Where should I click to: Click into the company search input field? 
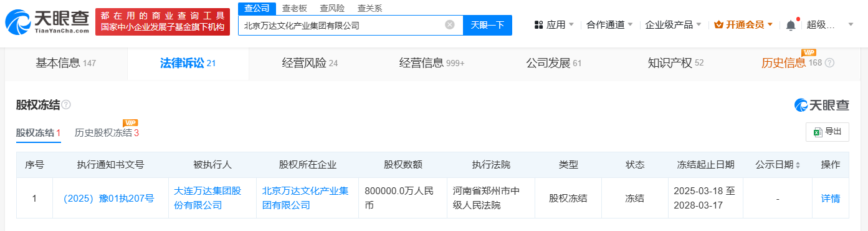(343, 26)
